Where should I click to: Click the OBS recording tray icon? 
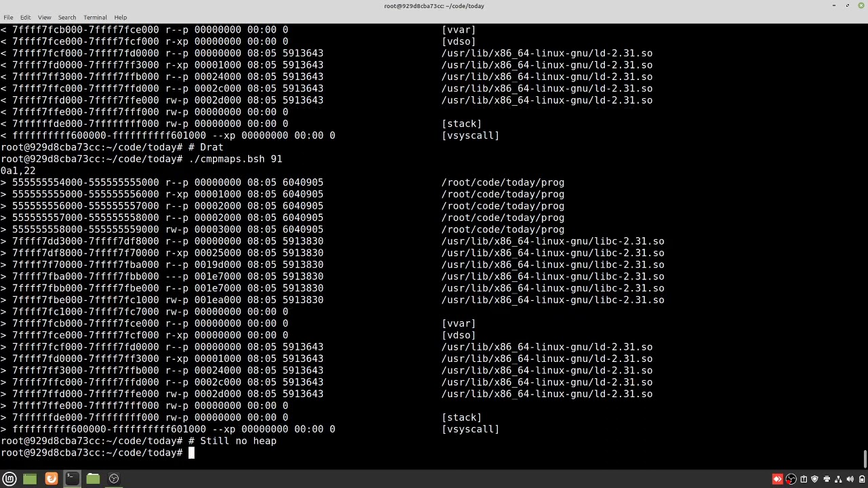click(x=791, y=479)
